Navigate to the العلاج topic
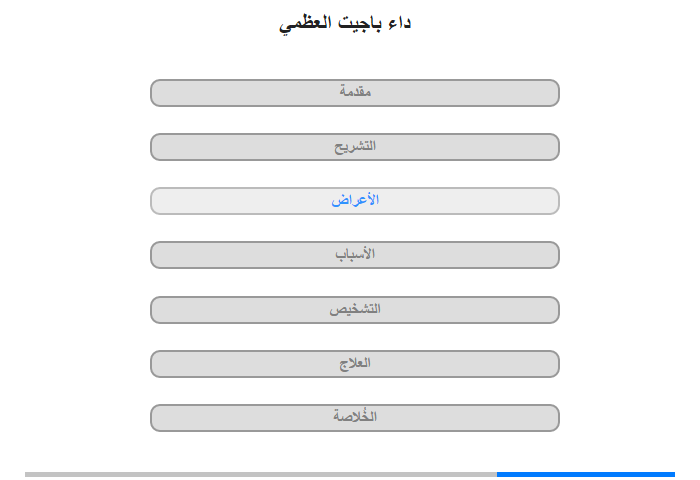 pos(355,364)
